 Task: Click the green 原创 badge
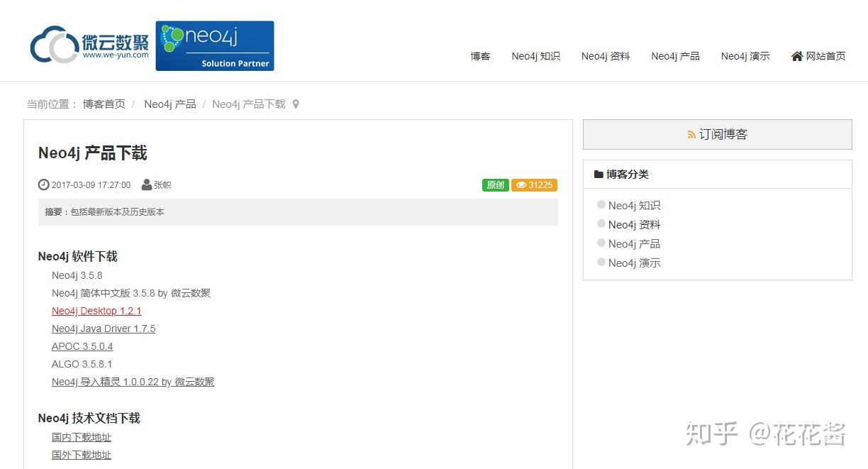coord(495,184)
